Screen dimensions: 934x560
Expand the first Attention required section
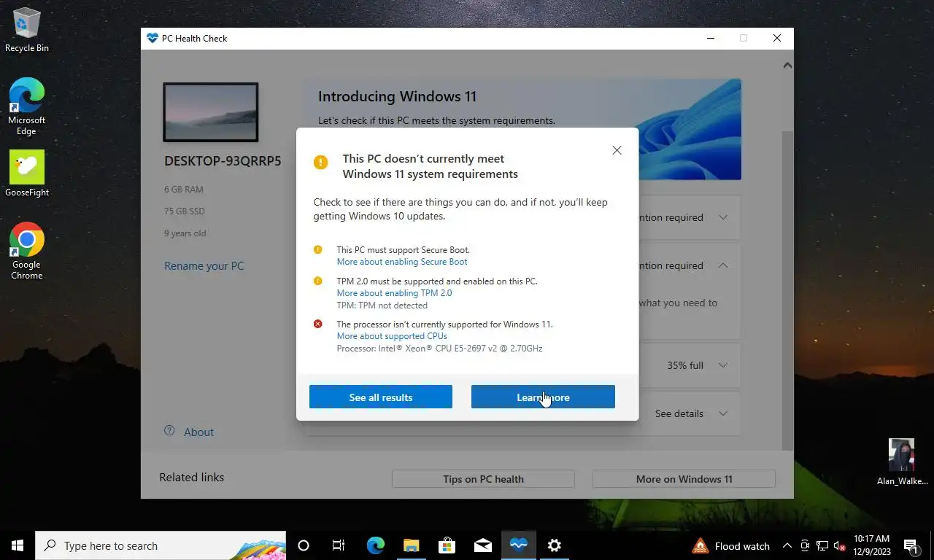coord(723,217)
